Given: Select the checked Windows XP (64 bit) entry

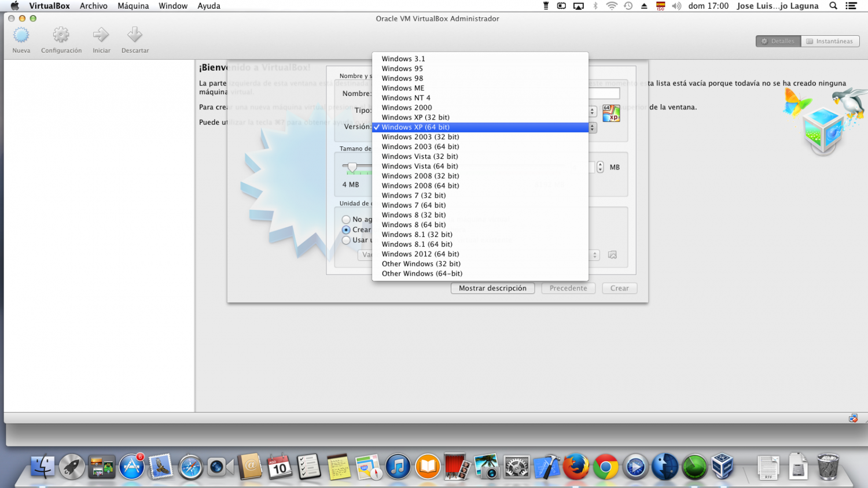Looking at the screenshot, I should (x=480, y=127).
